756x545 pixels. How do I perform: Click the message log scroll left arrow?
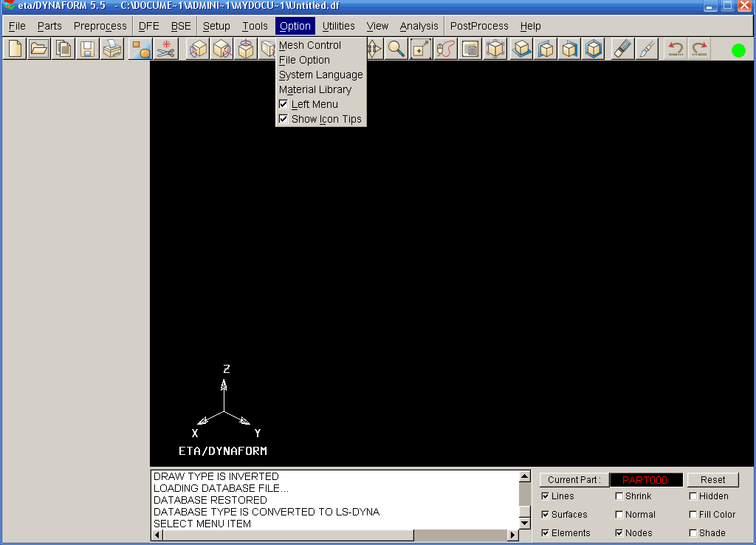click(x=157, y=535)
